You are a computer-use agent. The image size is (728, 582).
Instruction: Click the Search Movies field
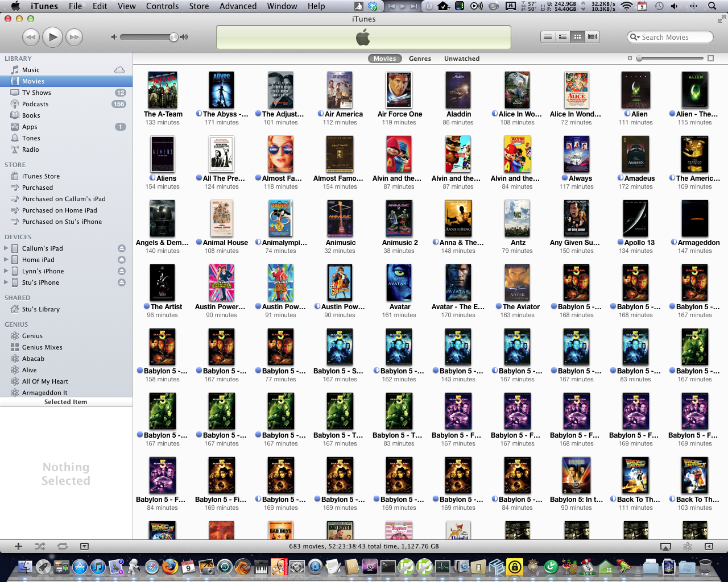pyautogui.click(x=670, y=37)
